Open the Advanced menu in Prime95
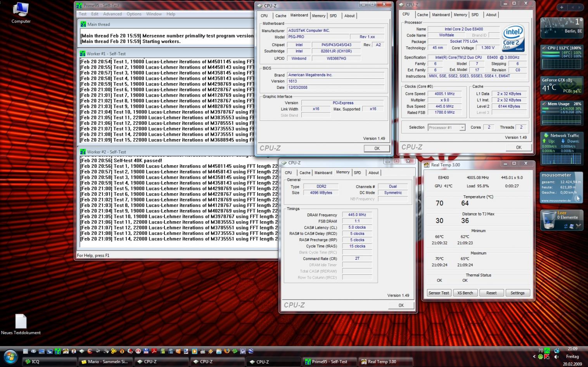 coord(112,14)
